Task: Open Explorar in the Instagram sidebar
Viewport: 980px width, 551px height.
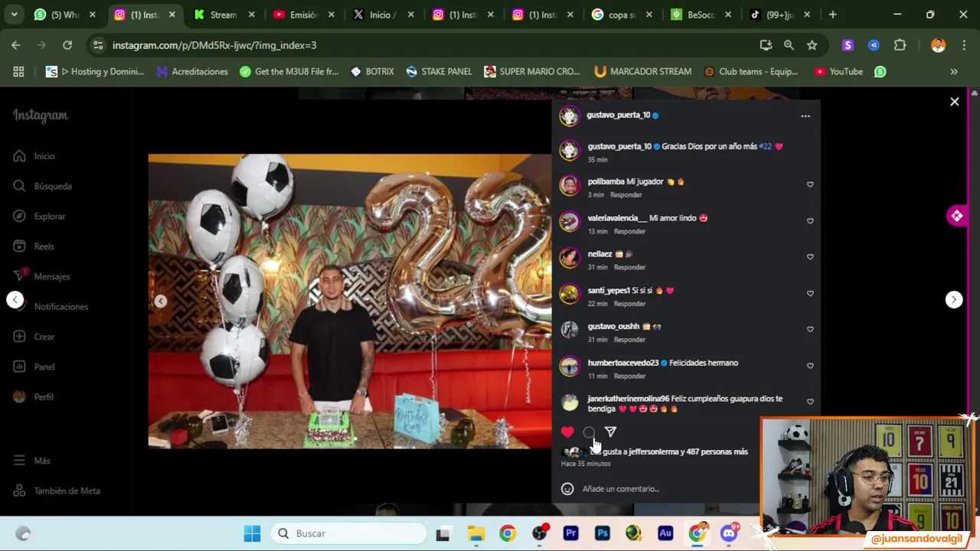Action: [39, 217]
